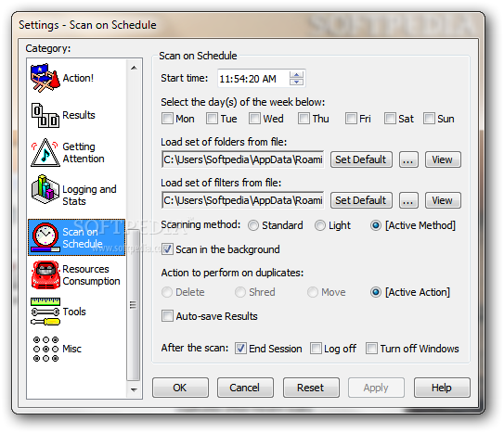
Task: Click the category list scroll up arrow
Action: (134, 68)
